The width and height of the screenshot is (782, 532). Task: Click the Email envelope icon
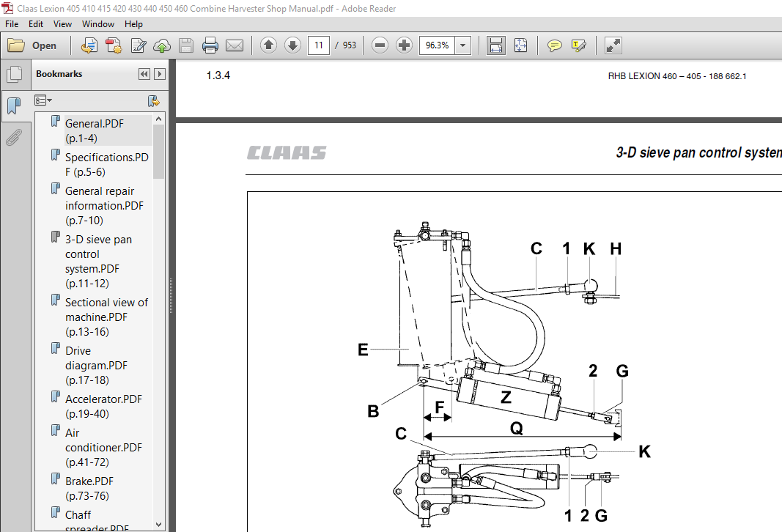pyautogui.click(x=235, y=45)
